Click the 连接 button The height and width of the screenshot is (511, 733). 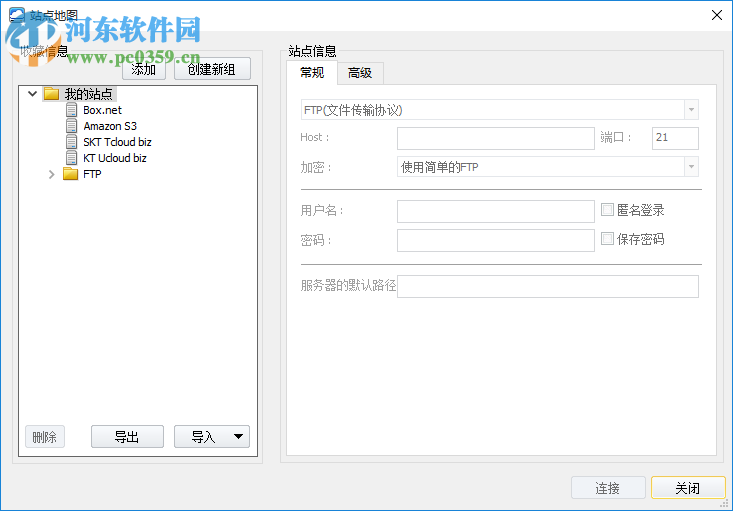pyautogui.click(x=608, y=488)
